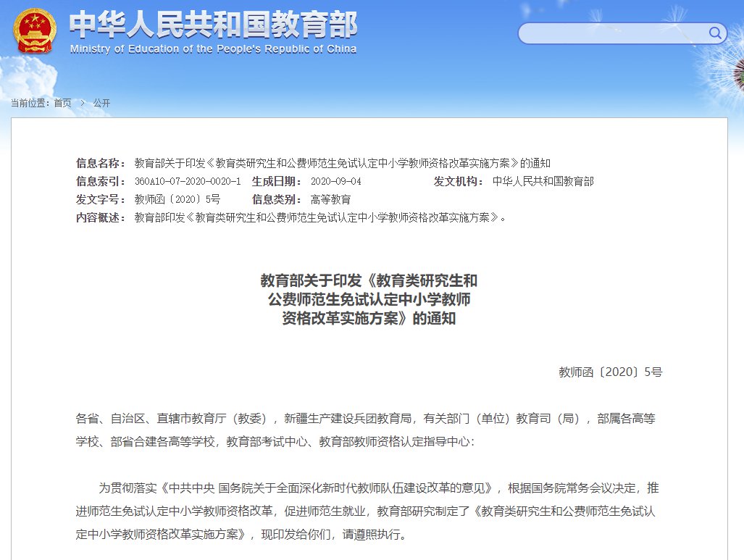Select document number 教师函〔2020〕5号 in metadata
The image size is (744, 560).
(177, 199)
